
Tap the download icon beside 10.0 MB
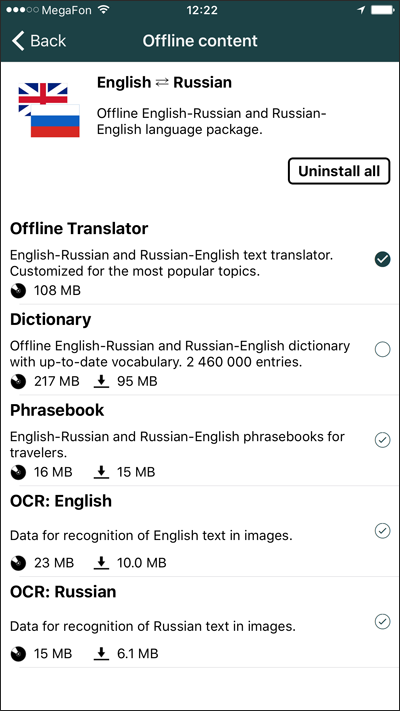coord(102,563)
